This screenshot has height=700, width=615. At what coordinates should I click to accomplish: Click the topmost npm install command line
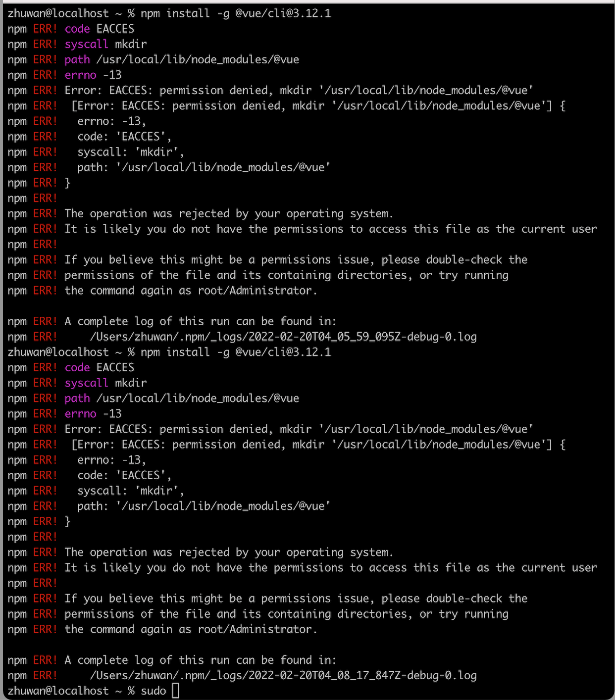point(236,13)
